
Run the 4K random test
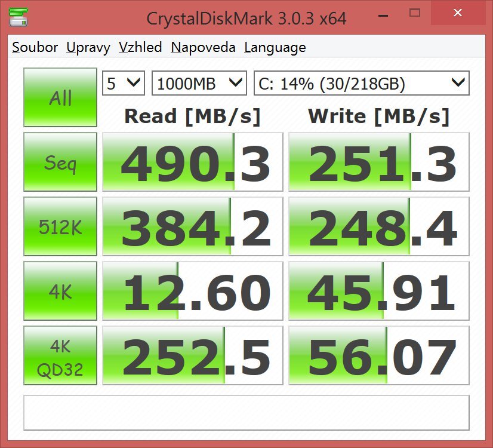click(60, 291)
